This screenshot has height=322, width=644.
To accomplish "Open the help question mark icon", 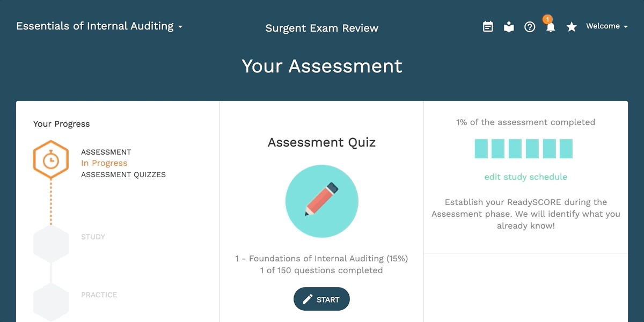I will 530,27.
